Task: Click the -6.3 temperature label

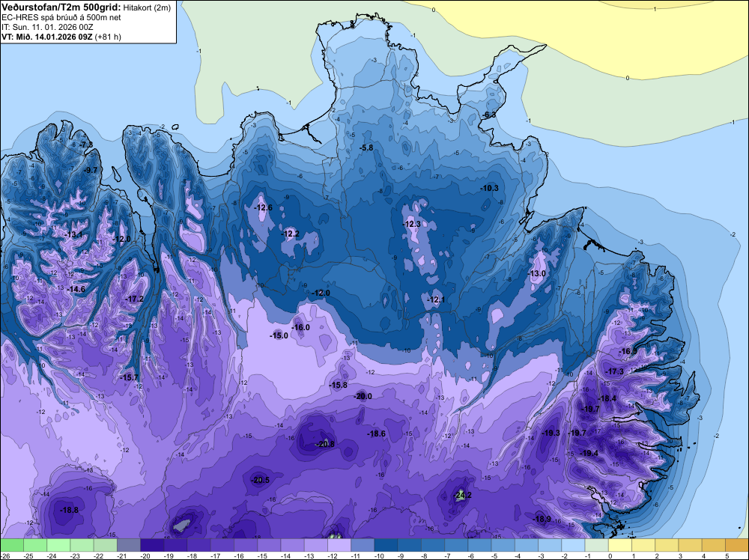Action: 489,115
